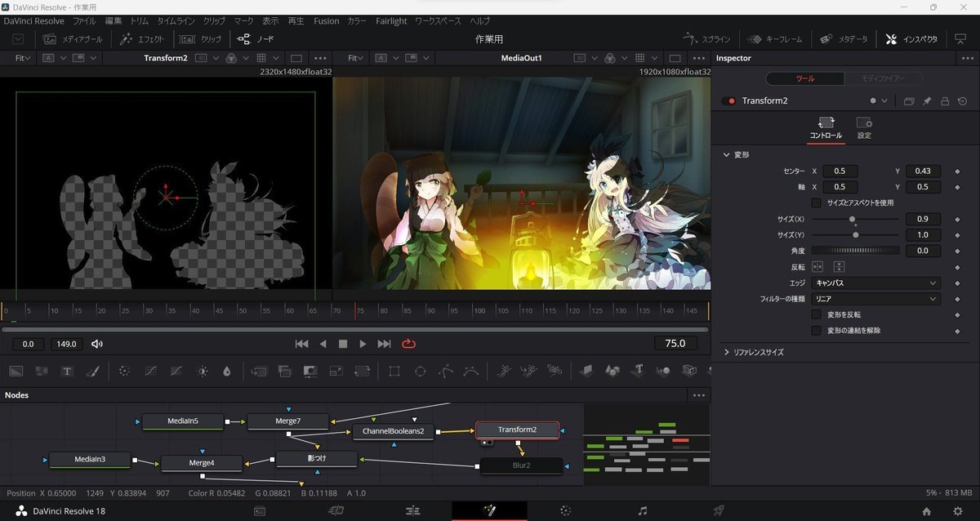980x521 pixels.
Task: Open Transform2 tool color dropdown arrow
Action: pyautogui.click(x=884, y=101)
